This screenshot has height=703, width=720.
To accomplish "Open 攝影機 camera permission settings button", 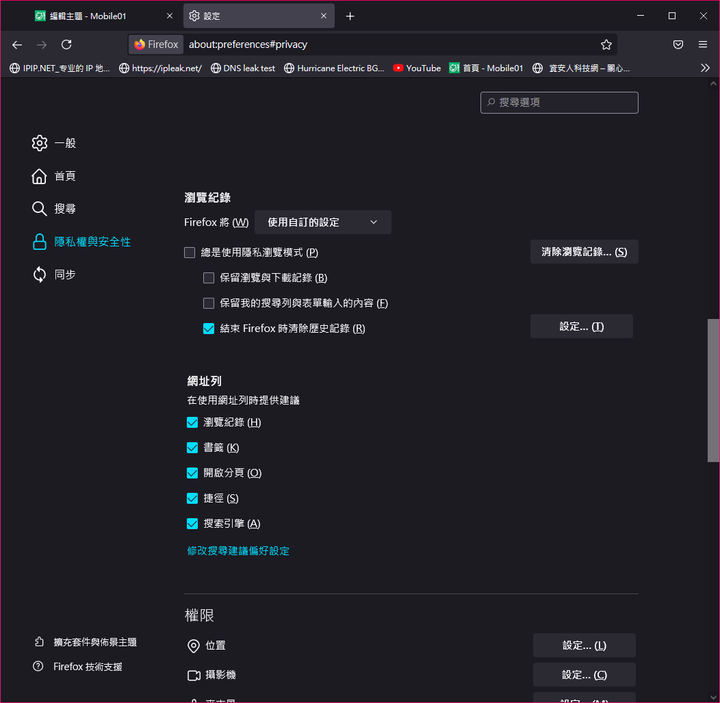I will (584, 675).
